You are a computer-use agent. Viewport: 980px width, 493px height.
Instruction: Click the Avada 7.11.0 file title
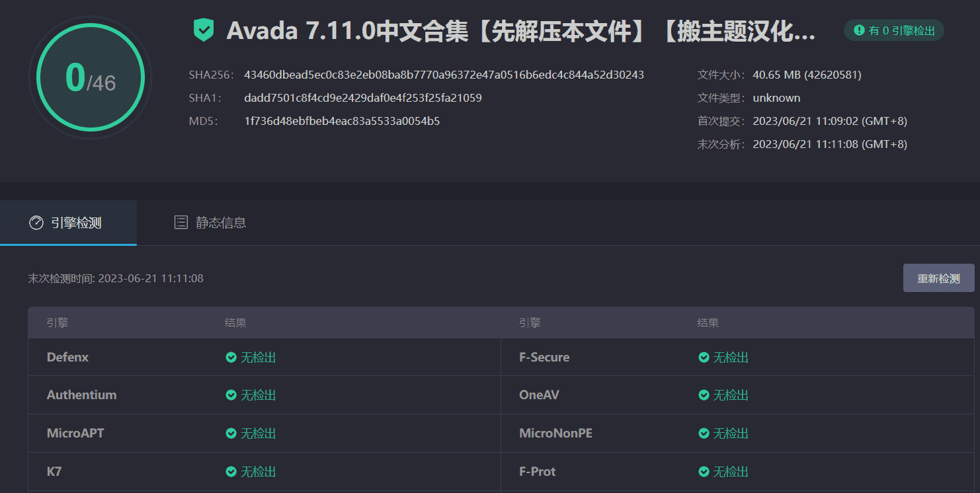click(521, 31)
